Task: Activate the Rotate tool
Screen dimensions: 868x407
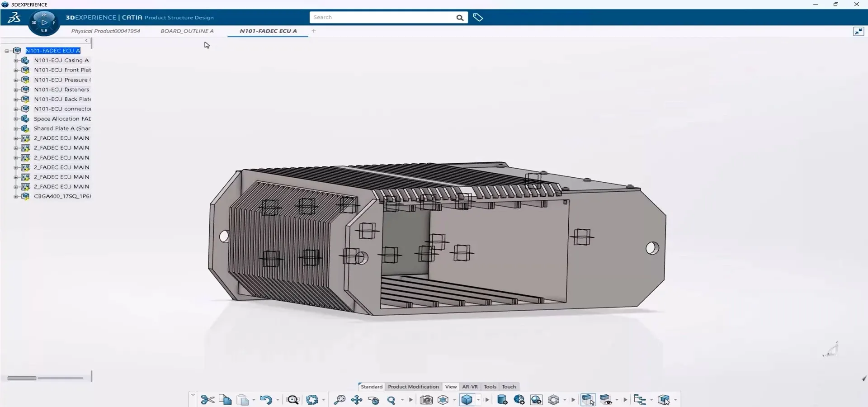Action: coord(373,400)
